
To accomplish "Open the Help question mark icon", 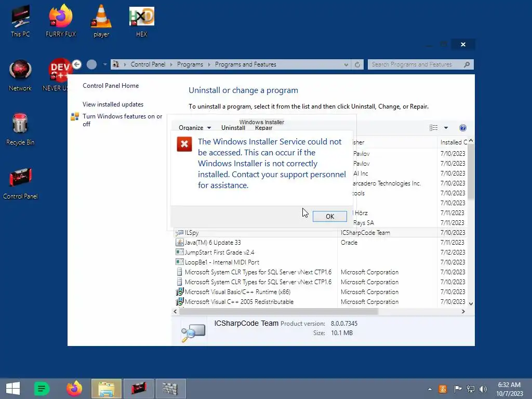I will click(x=463, y=128).
